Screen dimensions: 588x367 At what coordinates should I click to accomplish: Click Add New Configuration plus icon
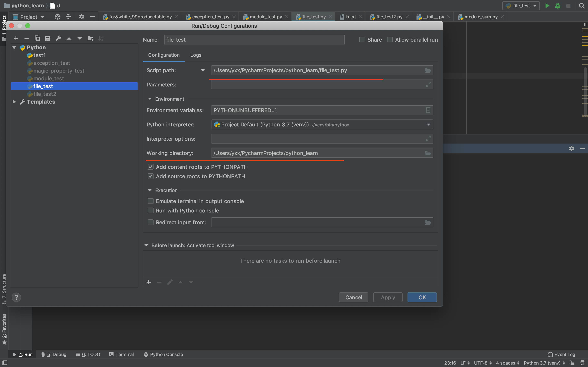pos(16,38)
